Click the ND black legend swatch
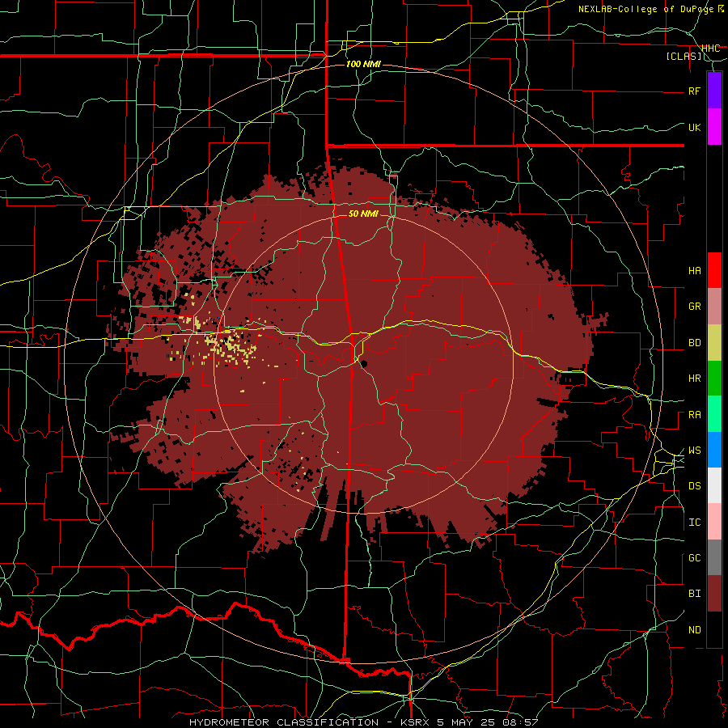The height and width of the screenshot is (728, 728). click(714, 629)
